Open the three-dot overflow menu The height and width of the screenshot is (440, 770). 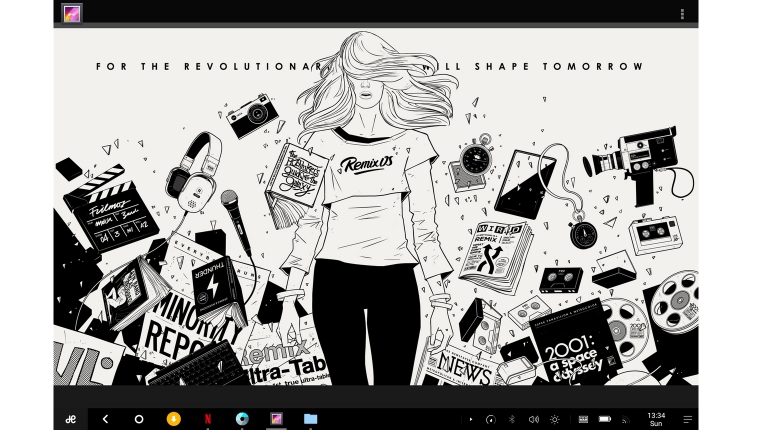coord(682,14)
